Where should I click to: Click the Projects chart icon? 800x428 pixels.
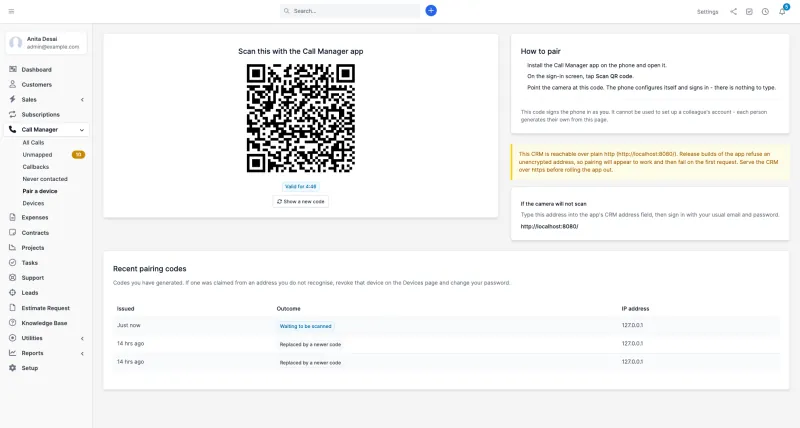click(13, 247)
